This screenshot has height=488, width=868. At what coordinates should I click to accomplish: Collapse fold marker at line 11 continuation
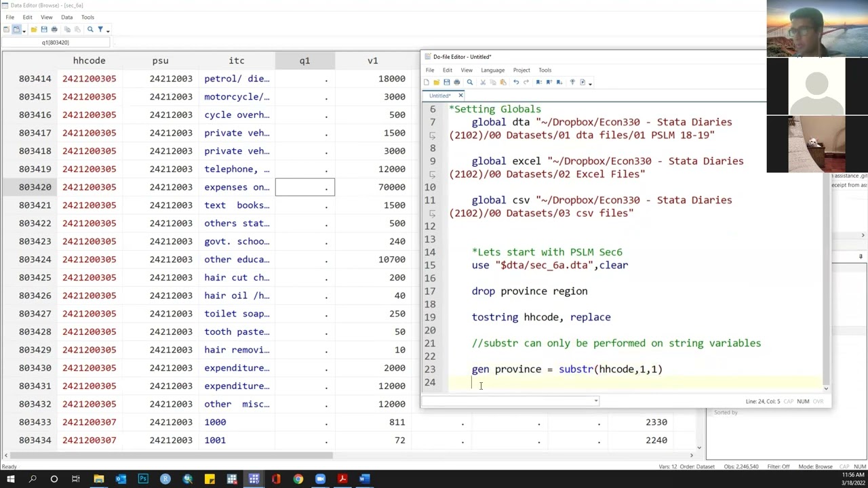coord(432,213)
